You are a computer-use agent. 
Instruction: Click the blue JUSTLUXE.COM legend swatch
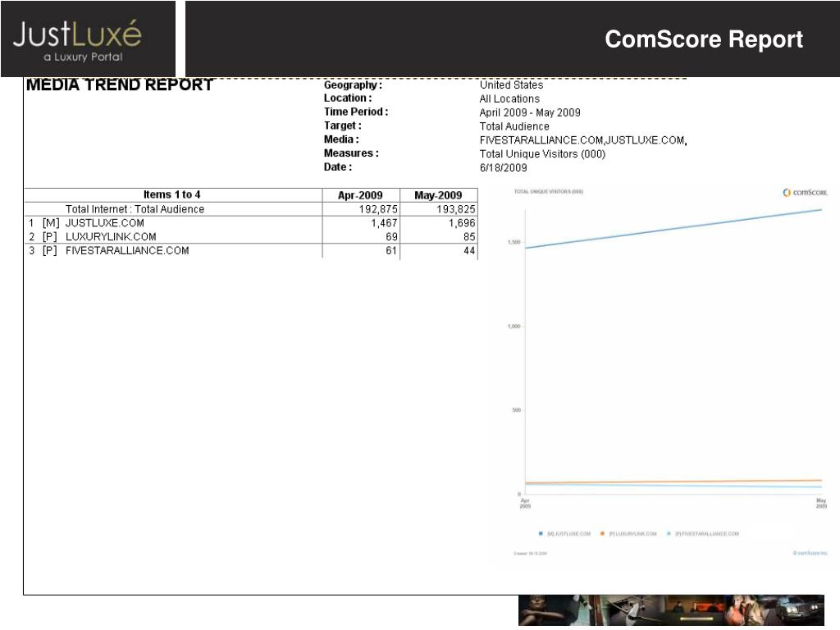[x=541, y=533]
